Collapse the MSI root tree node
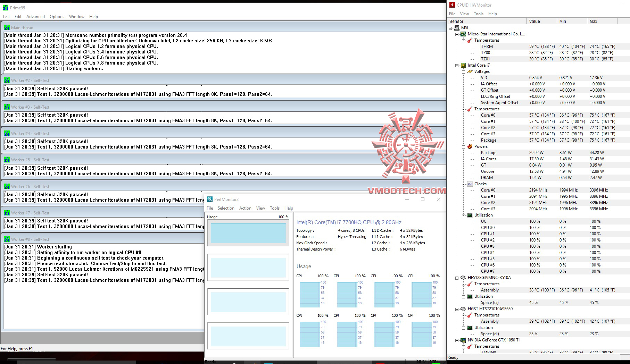 point(450,28)
